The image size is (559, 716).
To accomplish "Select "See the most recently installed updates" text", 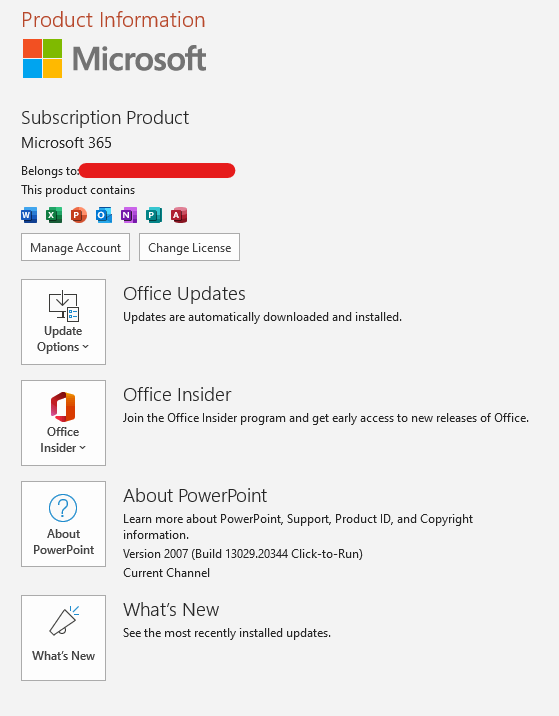I will [227, 633].
